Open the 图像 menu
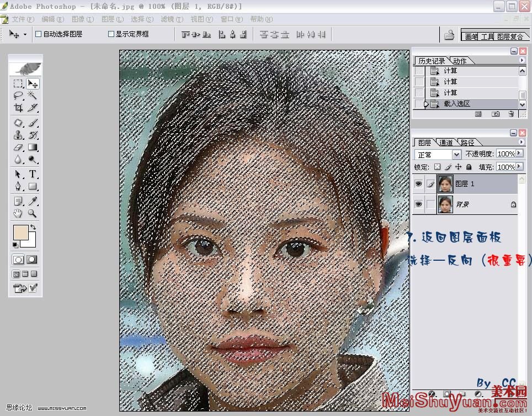 (82, 19)
